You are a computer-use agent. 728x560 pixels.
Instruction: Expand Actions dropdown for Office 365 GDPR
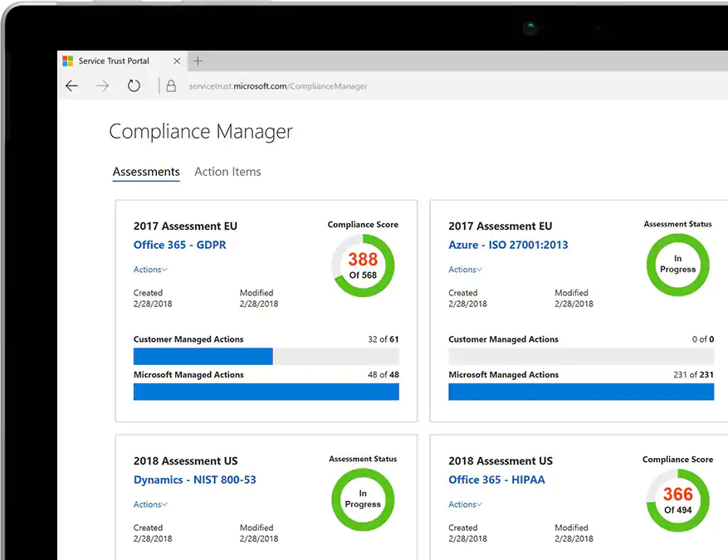point(150,270)
